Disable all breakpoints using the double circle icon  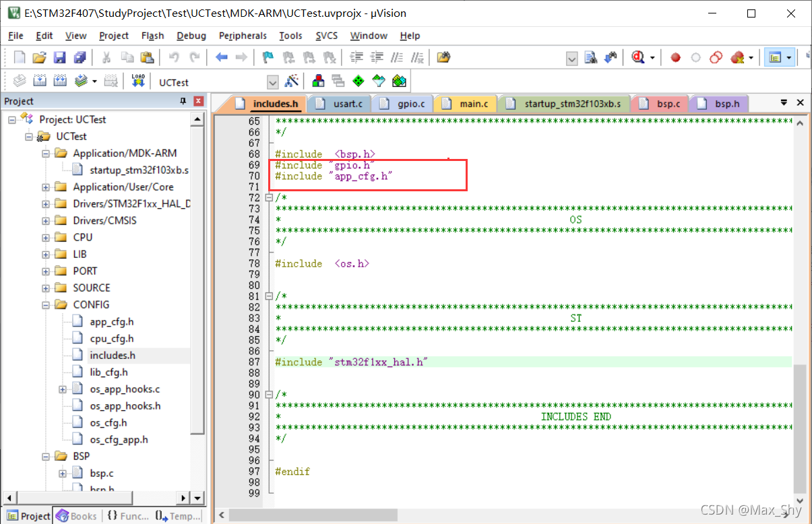pyautogui.click(x=716, y=58)
